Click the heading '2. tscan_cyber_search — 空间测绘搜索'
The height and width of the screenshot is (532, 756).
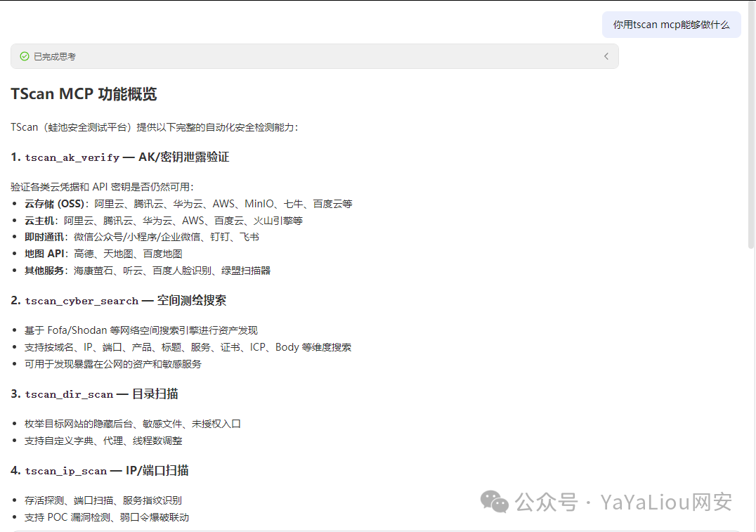(x=119, y=301)
